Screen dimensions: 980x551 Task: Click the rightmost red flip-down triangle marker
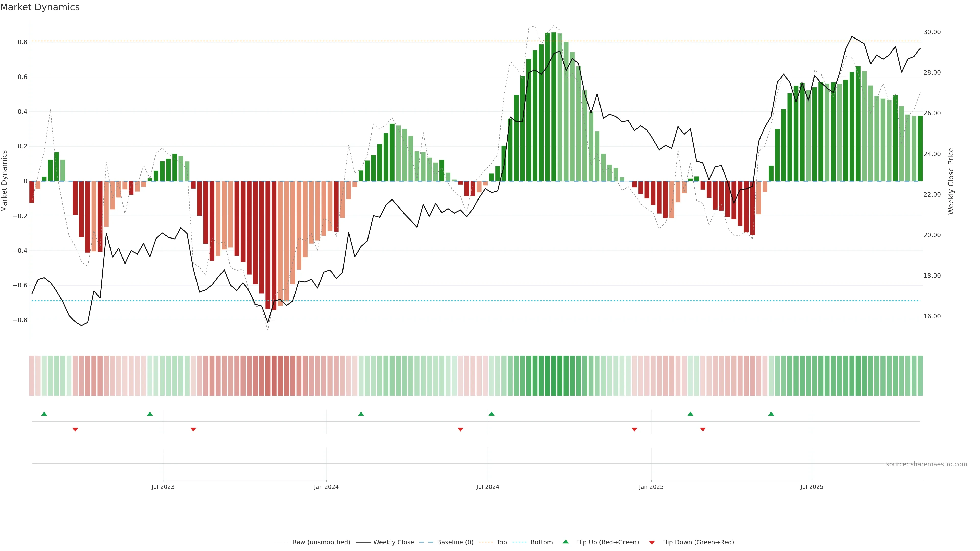pos(703,429)
